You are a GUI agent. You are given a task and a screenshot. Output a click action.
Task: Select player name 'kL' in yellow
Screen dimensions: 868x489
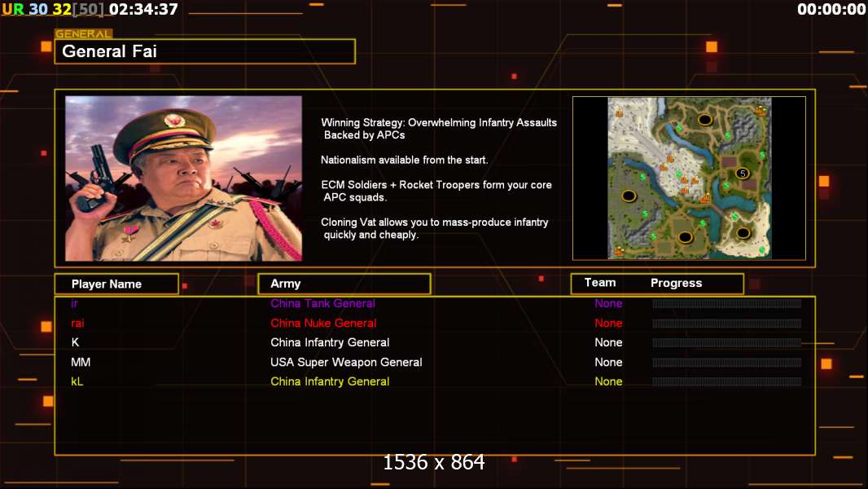77,381
